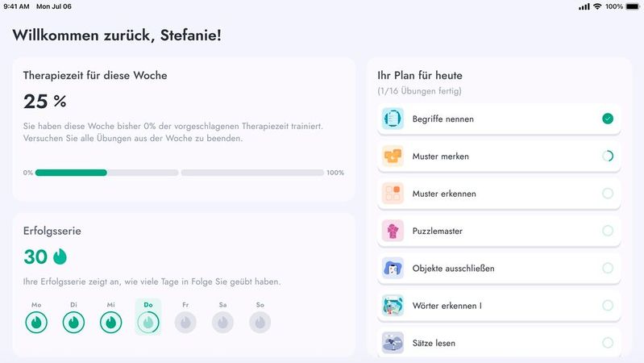Image resolution: width=644 pixels, height=363 pixels.
Task: Tap the battery icon in status bar
Action: pyautogui.click(x=633, y=6)
